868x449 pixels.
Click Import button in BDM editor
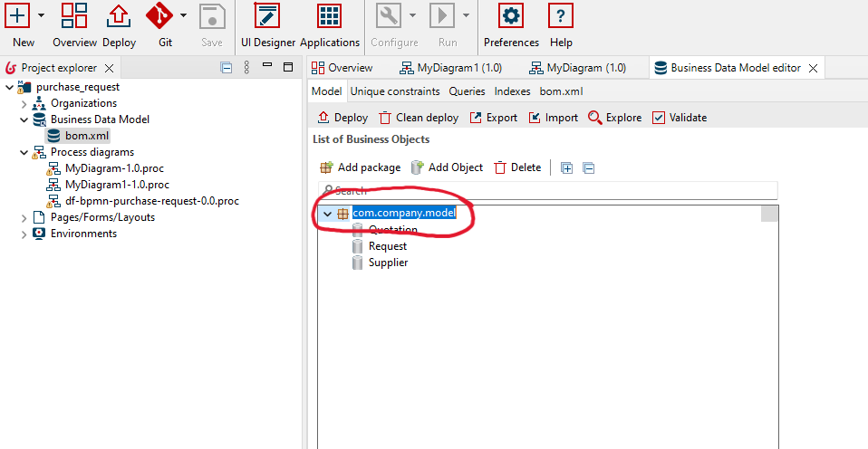pyautogui.click(x=553, y=118)
